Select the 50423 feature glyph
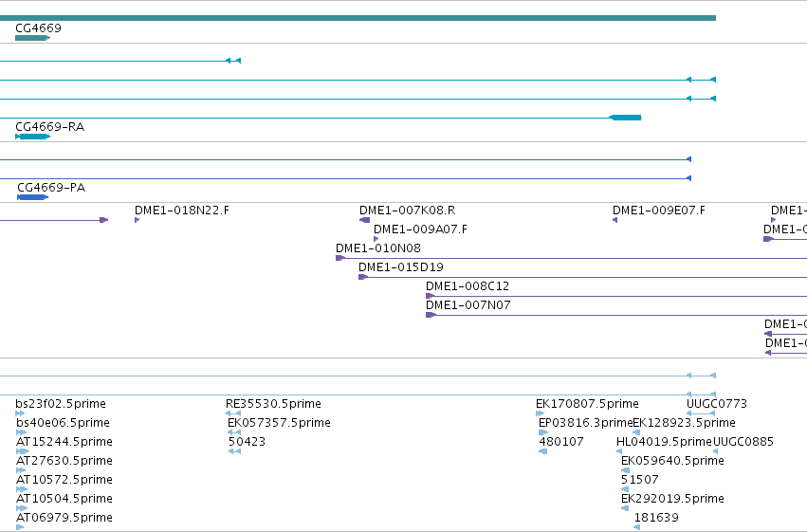The image size is (807, 532). click(x=234, y=451)
